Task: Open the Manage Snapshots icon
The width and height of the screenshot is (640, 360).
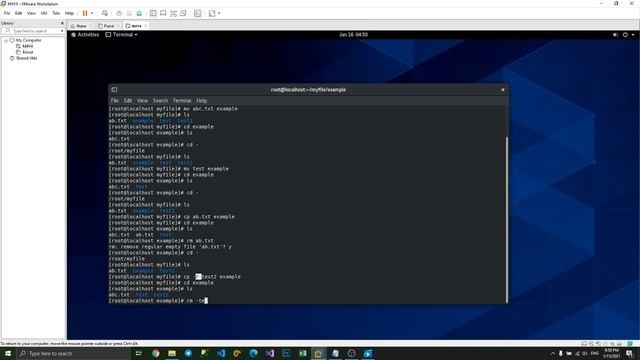Action: click(x=139, y=13)
